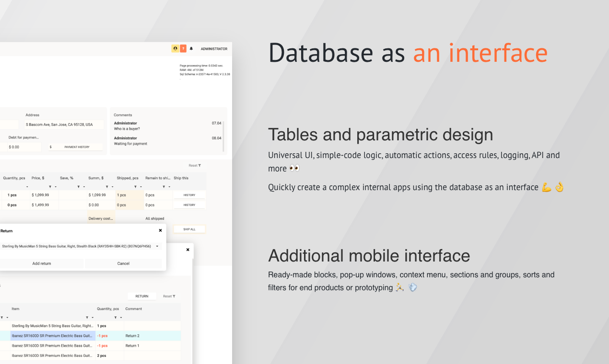This screenshot has height=364, width=609.
Task: Filter the Remain to ship column via funnel icon
Action: [x=164, y=187]
